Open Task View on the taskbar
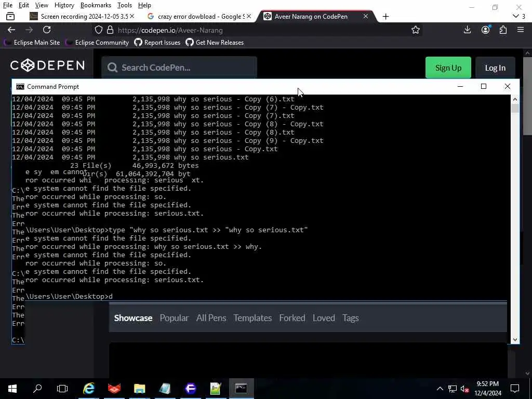The height and width of the screenshot is (399, 532). [x=62, y=389]
